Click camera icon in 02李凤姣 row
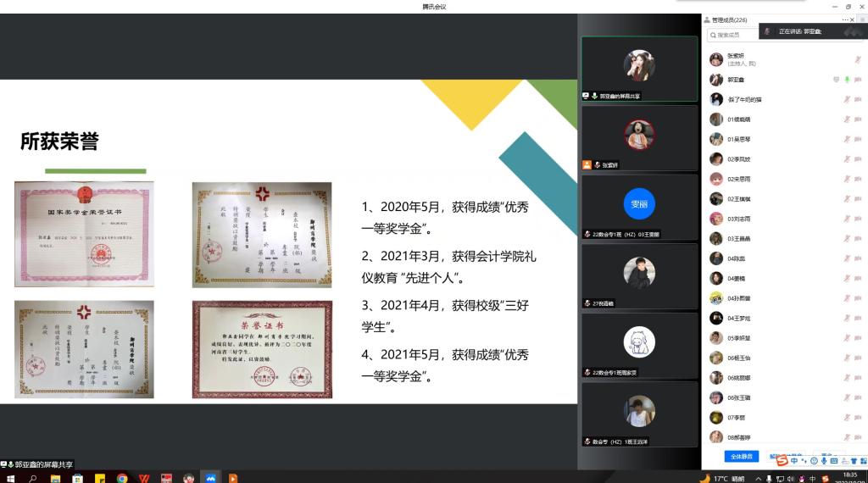Image resolution: width=868 pixels, height=483 pixels. coord(858,159)
